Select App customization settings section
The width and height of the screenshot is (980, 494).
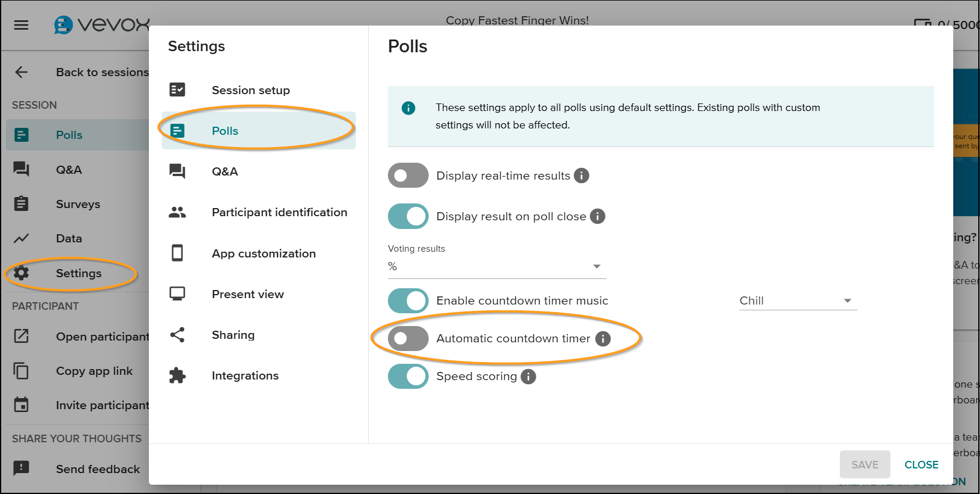pyautogui.click(x=263, y=253)
